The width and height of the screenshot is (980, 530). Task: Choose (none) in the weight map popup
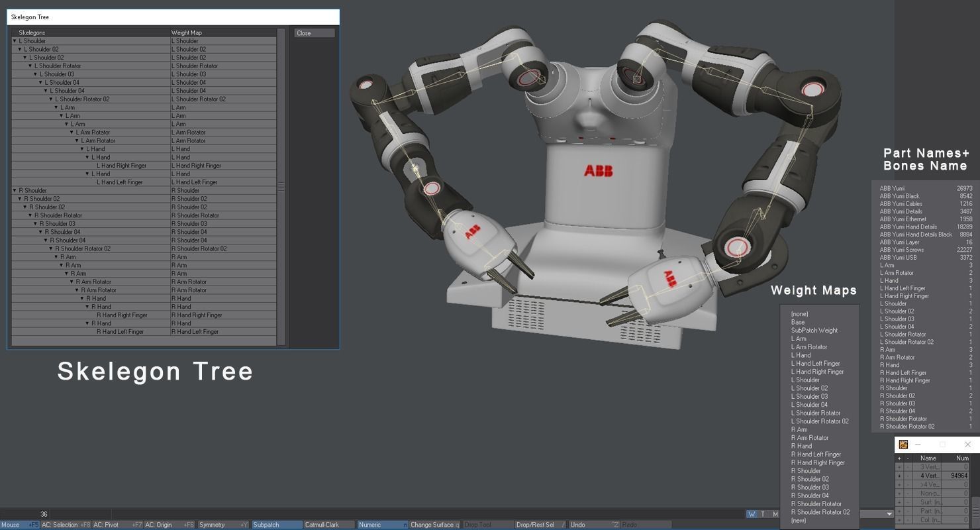click(799, 314)
